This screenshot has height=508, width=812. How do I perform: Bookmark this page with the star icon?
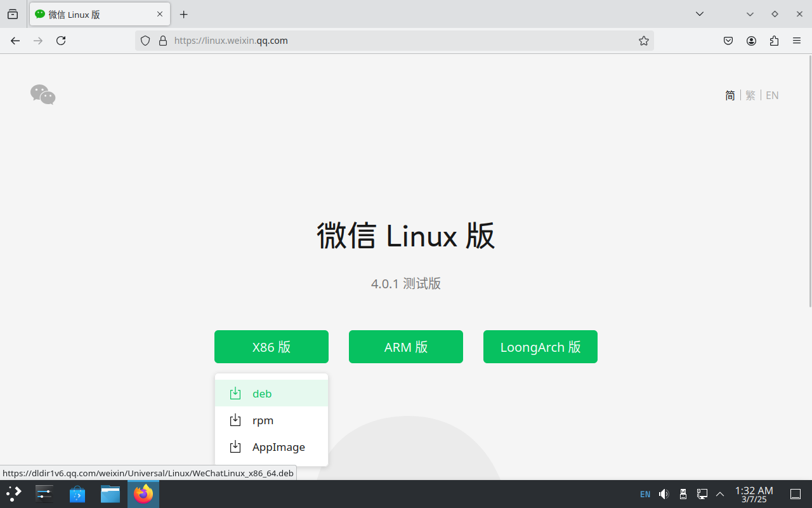pos(644,41)
